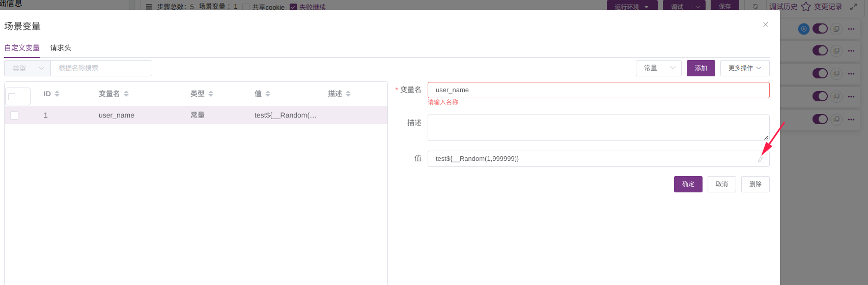Disable the step with the blue run icon
This screenshot has height=285, width=868.
820,29
